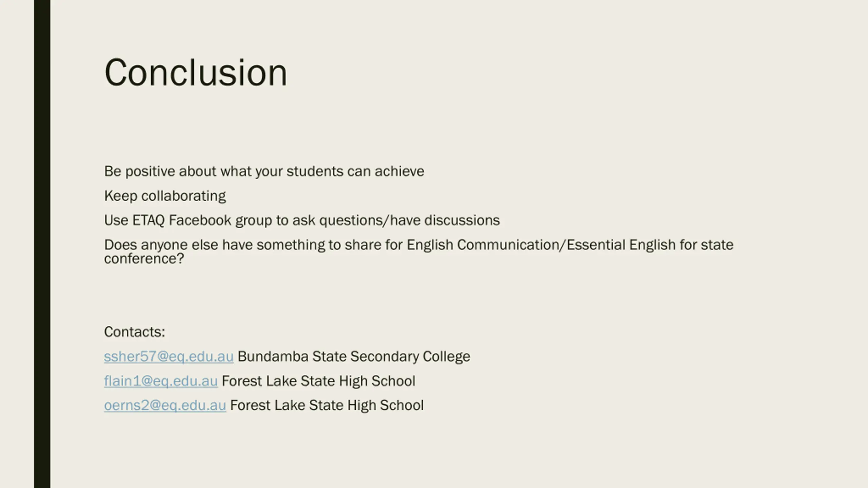
Task: Open the oerns2@eq.edu.au email link
Action: 165,405
